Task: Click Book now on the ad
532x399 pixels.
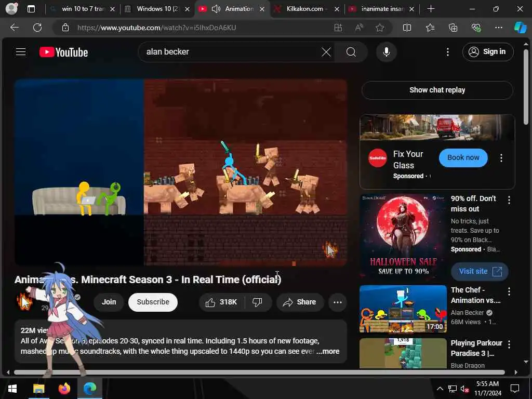Action: click(x=463, y=157)
